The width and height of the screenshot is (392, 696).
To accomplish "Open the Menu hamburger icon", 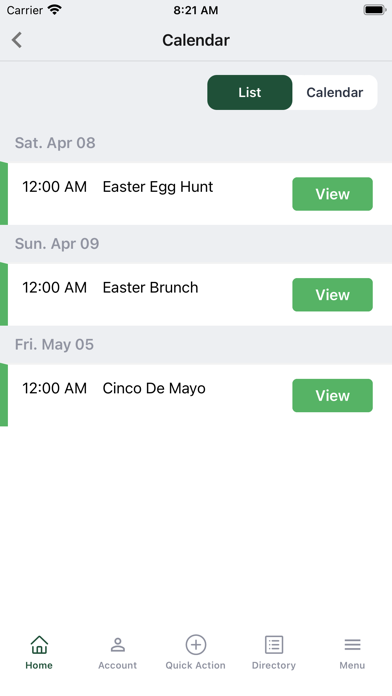I will coord(352,645).
